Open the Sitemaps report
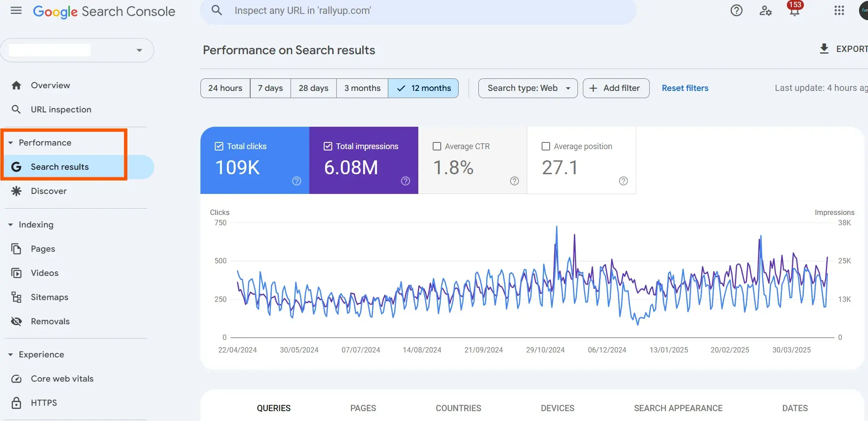Screen dimensions: 868x421 (x=49, y=297)
